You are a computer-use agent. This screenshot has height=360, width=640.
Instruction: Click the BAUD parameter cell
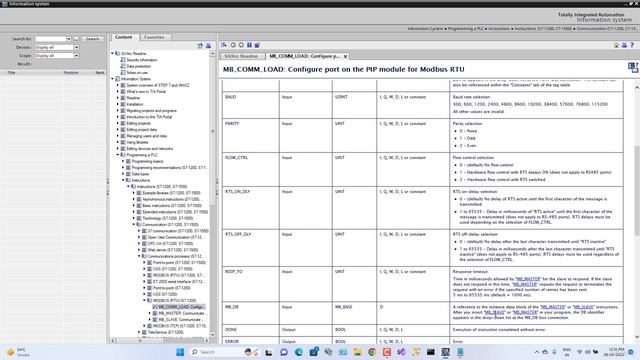(x=251, y=105)
